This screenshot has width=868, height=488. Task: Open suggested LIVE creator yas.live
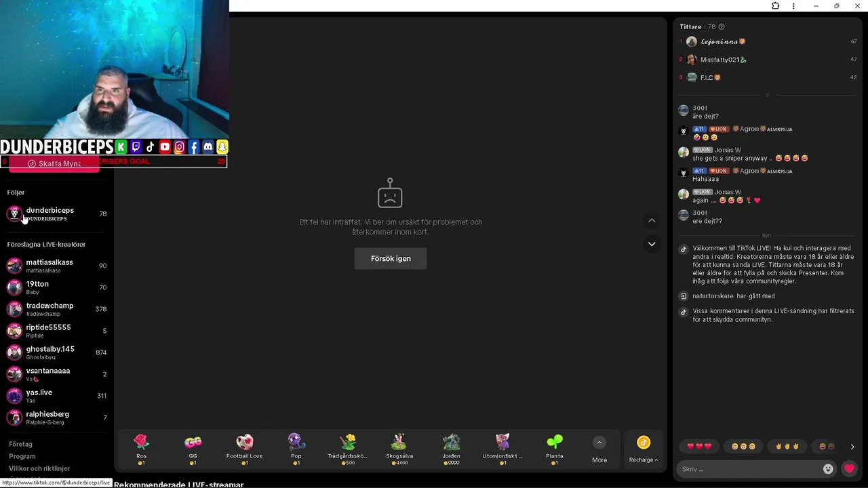point(57,396)
